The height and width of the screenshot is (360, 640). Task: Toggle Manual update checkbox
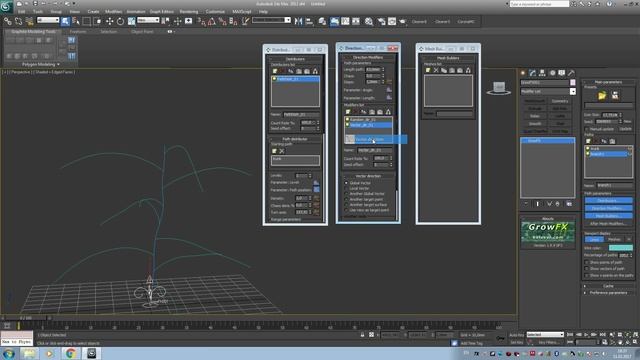587,129
